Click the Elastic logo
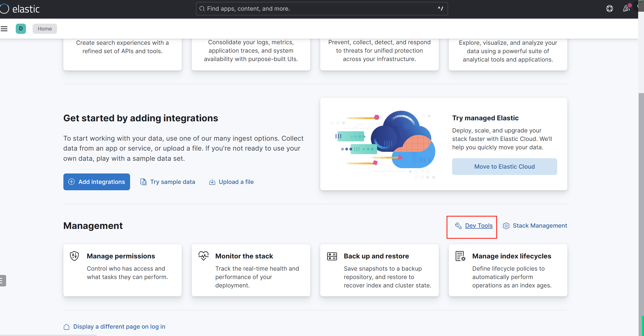The height and width of the screenshot is (336, 644). coord(20,9)
